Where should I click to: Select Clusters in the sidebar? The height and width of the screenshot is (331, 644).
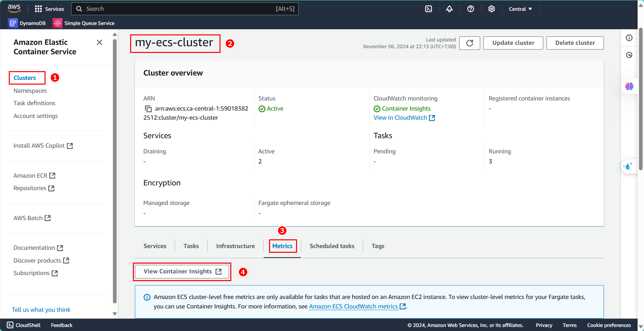pos(25,78)
